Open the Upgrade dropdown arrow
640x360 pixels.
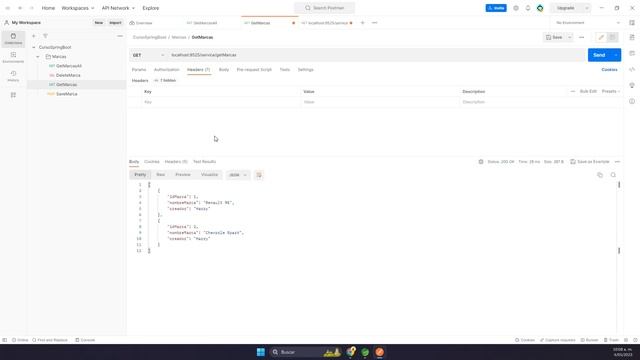[x=587, y=8]
